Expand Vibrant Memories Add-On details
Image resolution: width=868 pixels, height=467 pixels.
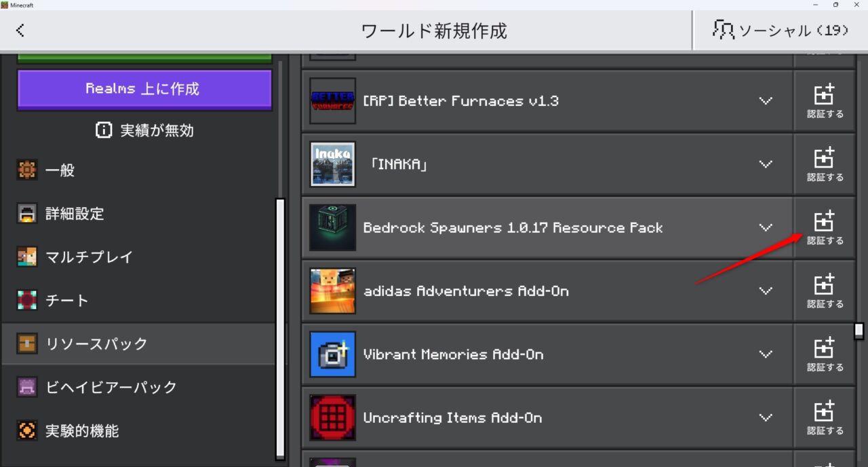click(x=766, y=354)
